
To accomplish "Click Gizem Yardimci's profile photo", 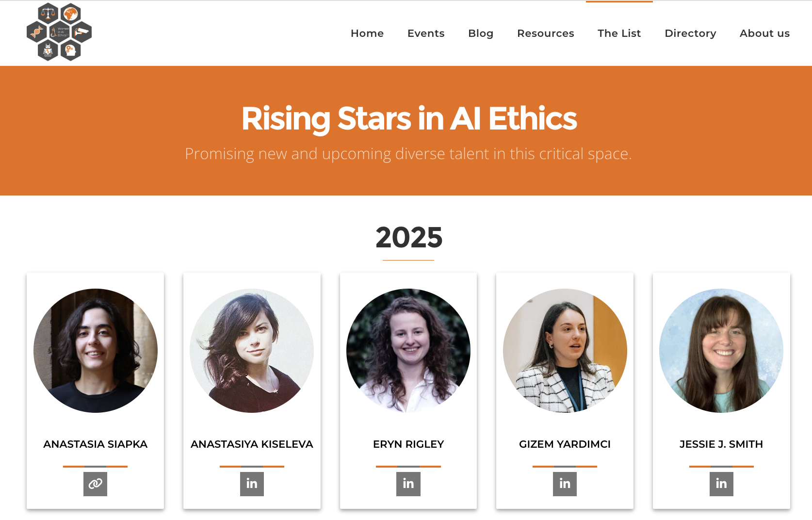I will tap(565, 351).
